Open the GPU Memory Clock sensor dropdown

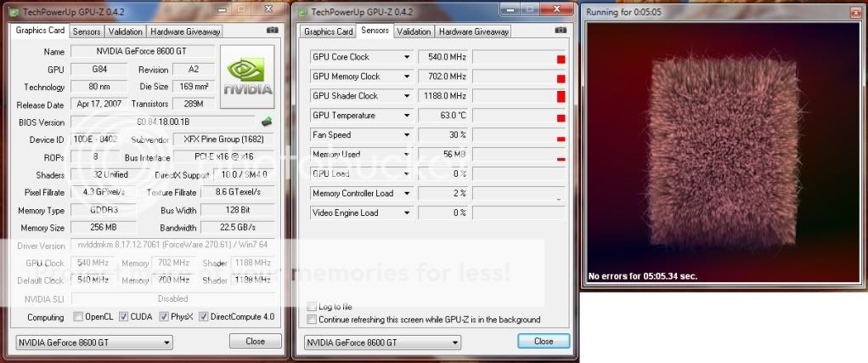(407, 77)
